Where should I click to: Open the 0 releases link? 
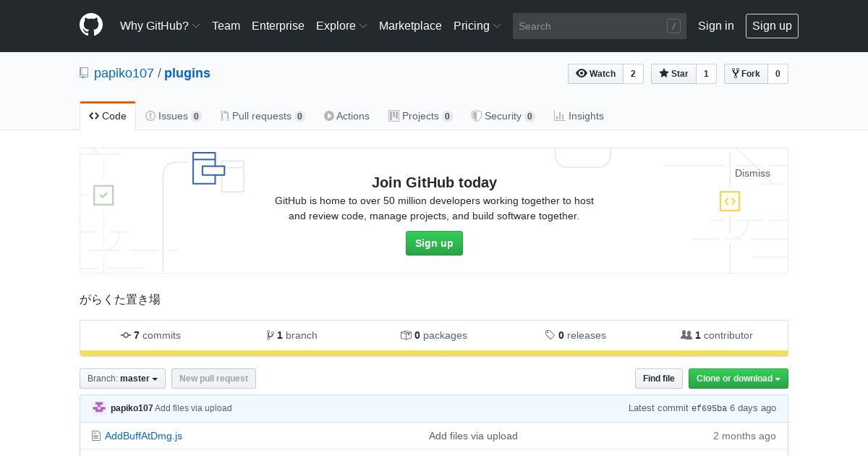[576, 335]
